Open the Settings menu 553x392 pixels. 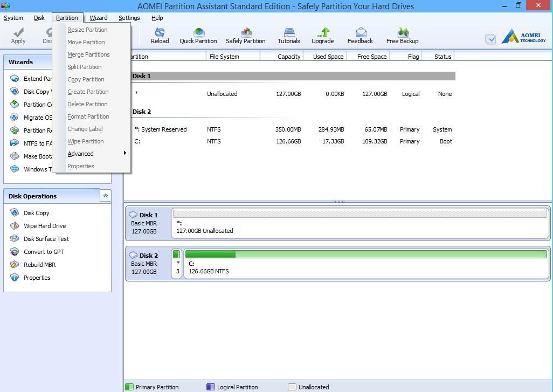129,18
